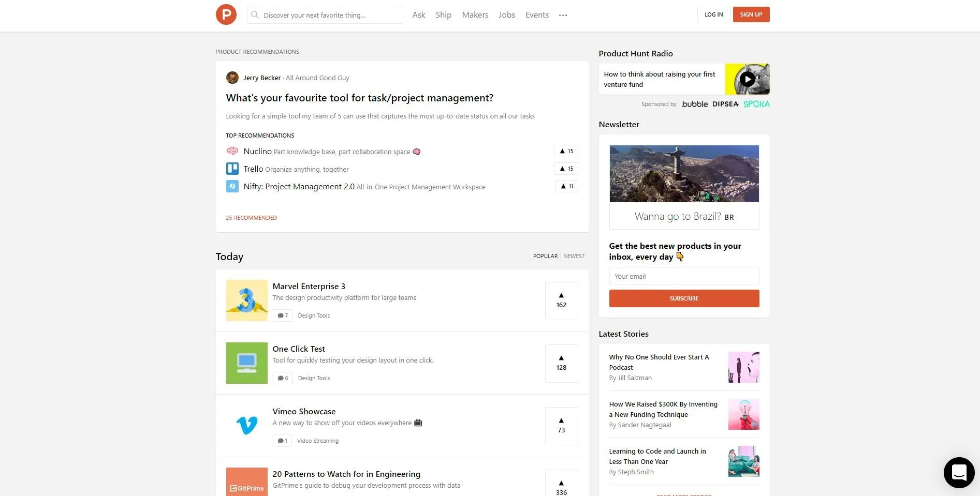Upvote Trello recommendation

(566, 169)
